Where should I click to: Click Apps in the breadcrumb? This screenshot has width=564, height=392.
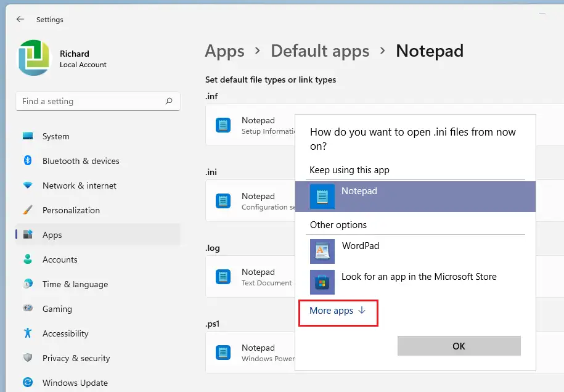tap(224, 51)
